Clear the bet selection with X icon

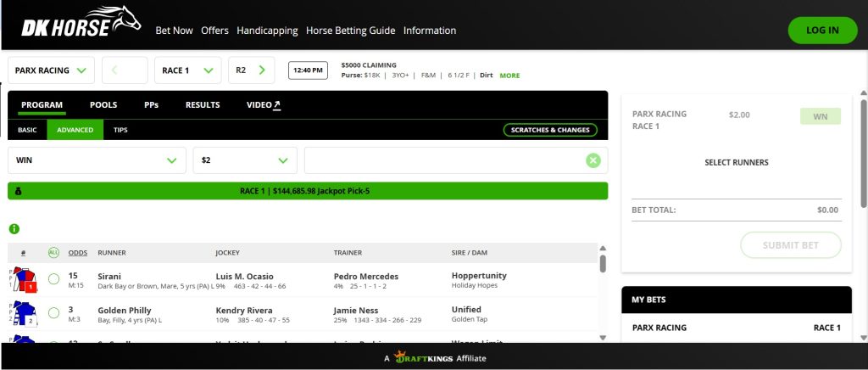coord(593,160)
